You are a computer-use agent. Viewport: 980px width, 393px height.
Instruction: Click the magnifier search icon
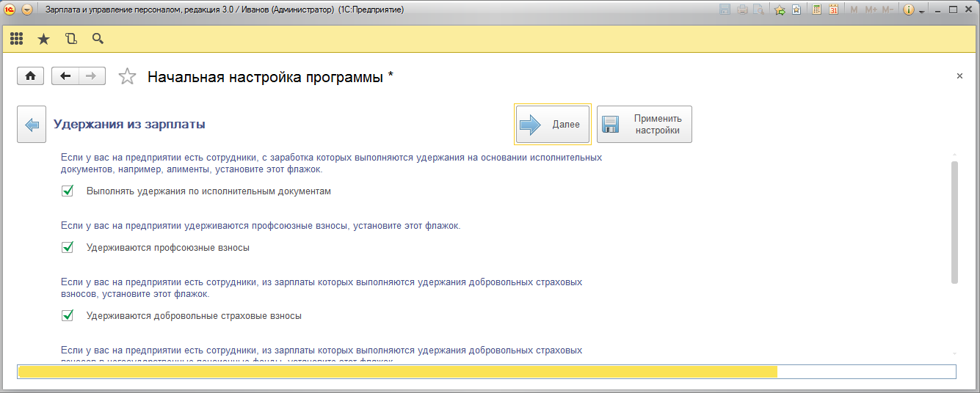click(x=98, y=39)
